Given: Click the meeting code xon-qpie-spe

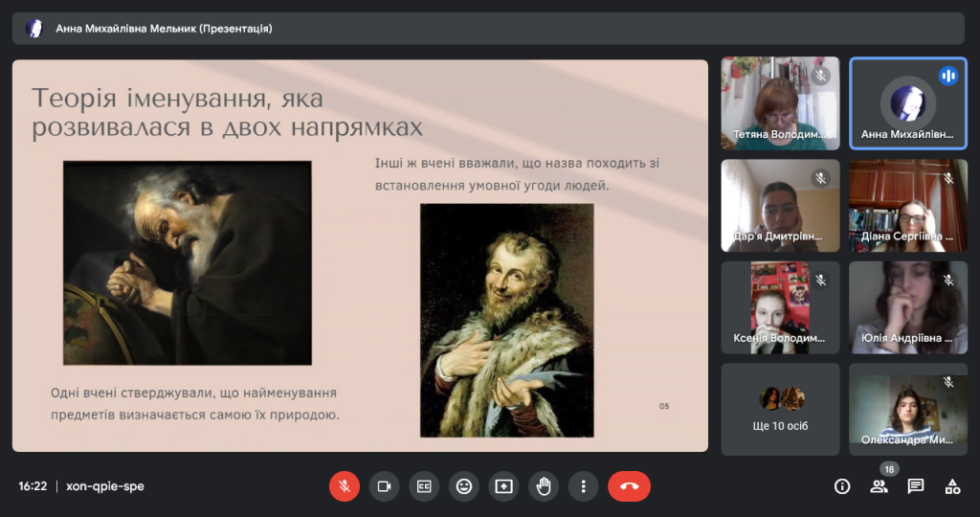Looking at the screenshot, I should 105,486.
